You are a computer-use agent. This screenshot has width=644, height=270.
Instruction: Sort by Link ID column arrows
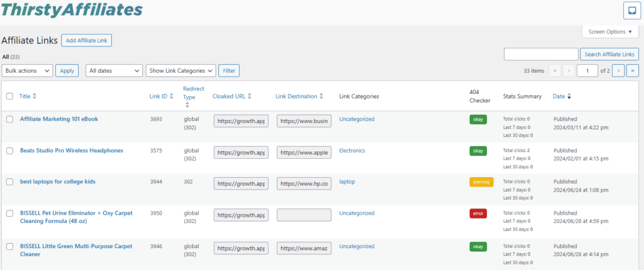click(x=171, y=97)
